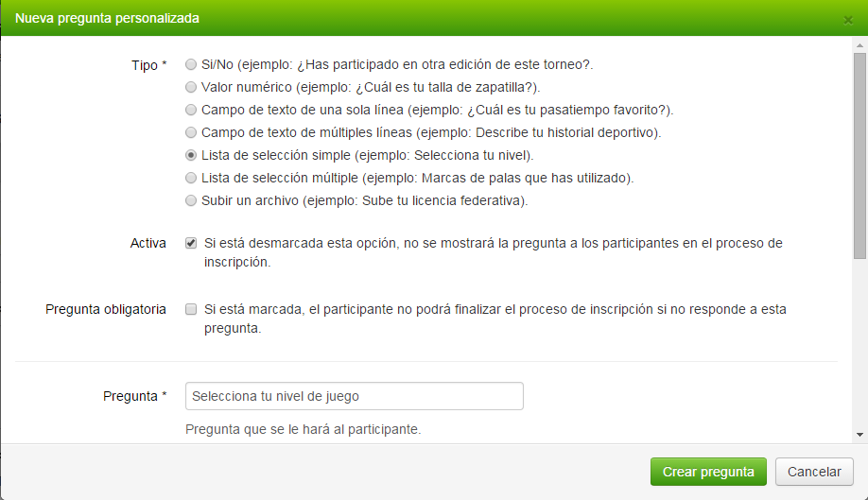
Task: Click the Cancelar button
Action: 814,472
